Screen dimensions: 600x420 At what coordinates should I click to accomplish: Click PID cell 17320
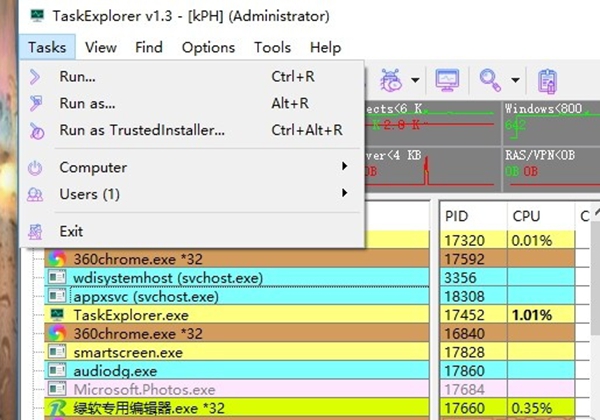coord(473,241)
